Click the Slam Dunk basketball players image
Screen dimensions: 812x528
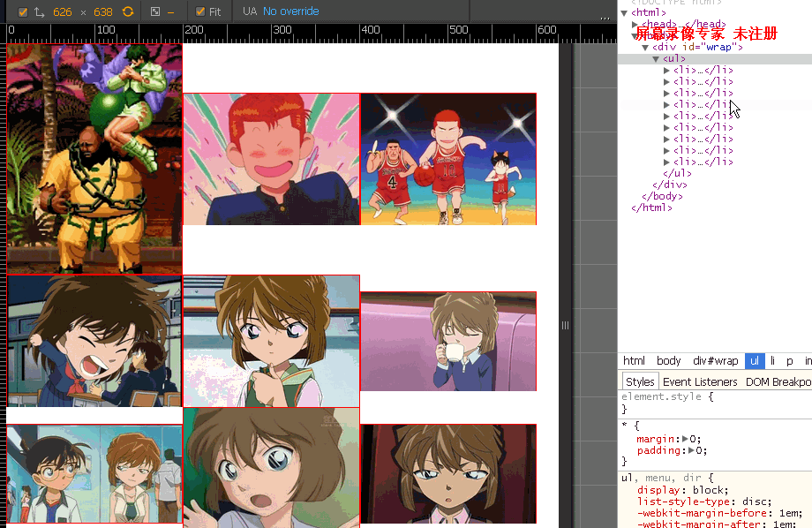click(448, 159)
